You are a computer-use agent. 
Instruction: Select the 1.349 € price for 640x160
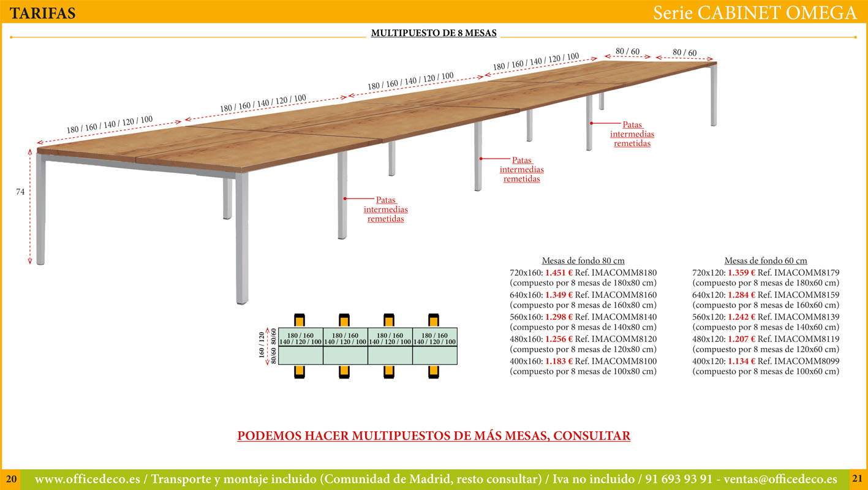pos(559,295)
